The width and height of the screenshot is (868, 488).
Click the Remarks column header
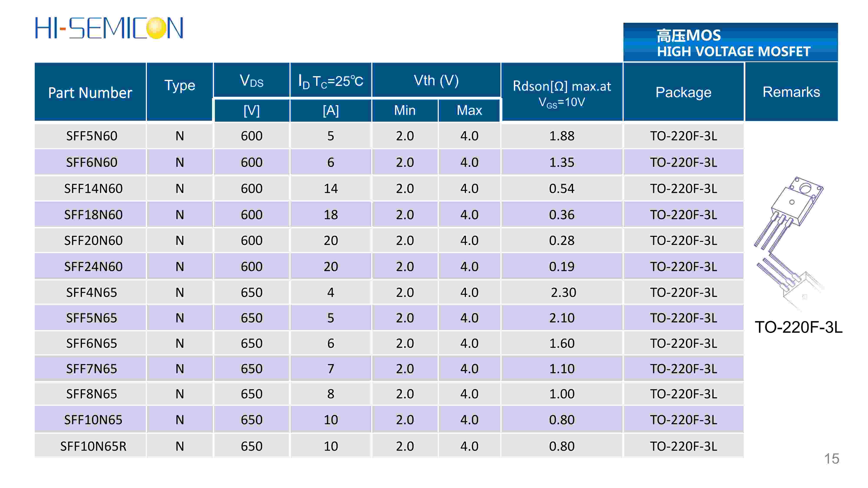click(x=791, y=92)
